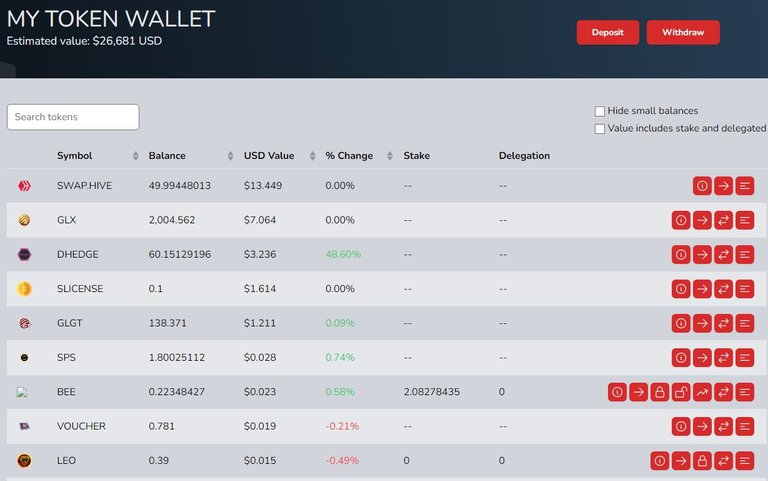This screenshot has height=481, width=768.
Task: Enable Hide small balances checkbox
Action: tap(600, 111)
